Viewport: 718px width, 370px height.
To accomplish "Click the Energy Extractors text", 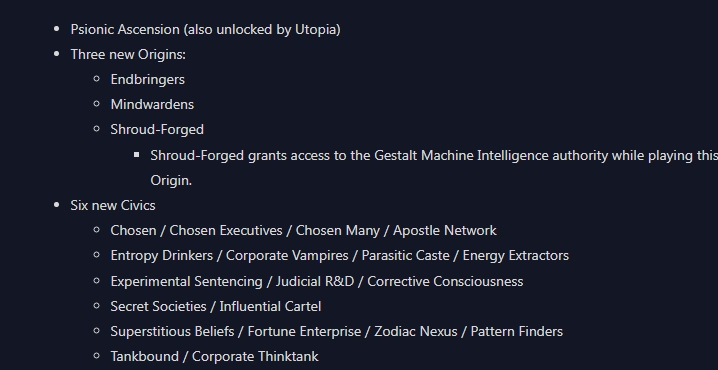I will 516,256.
